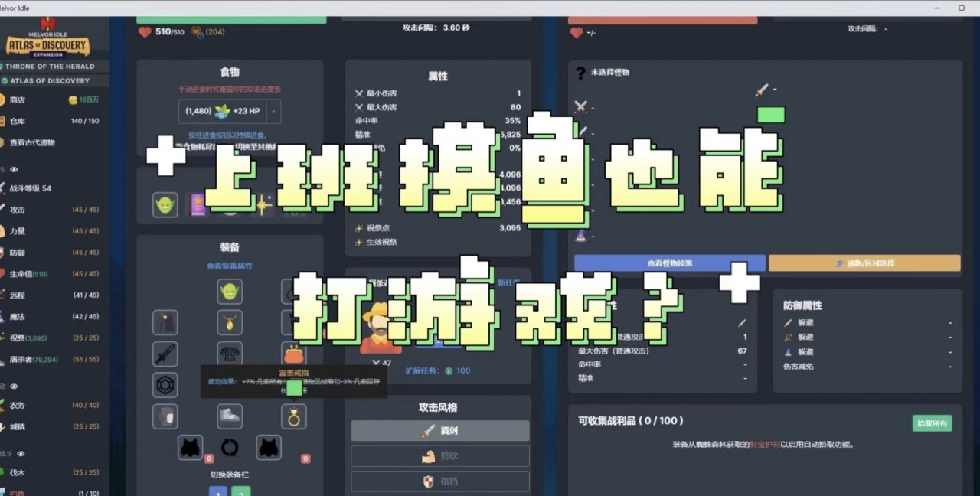Click the (204) counter beside hitpoints
The width and height of the screenshot is (980, 496).
(x=208, y=32)
